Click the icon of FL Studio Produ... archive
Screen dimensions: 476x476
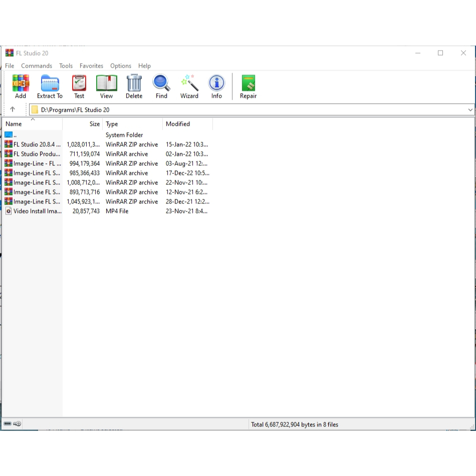(x=9, y=154)
